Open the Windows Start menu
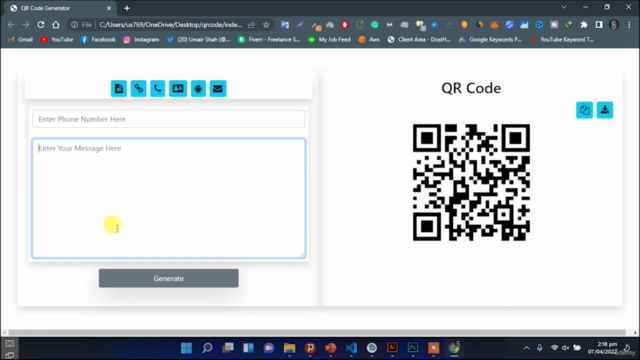640x360 pixels. (x=187, y=348)
